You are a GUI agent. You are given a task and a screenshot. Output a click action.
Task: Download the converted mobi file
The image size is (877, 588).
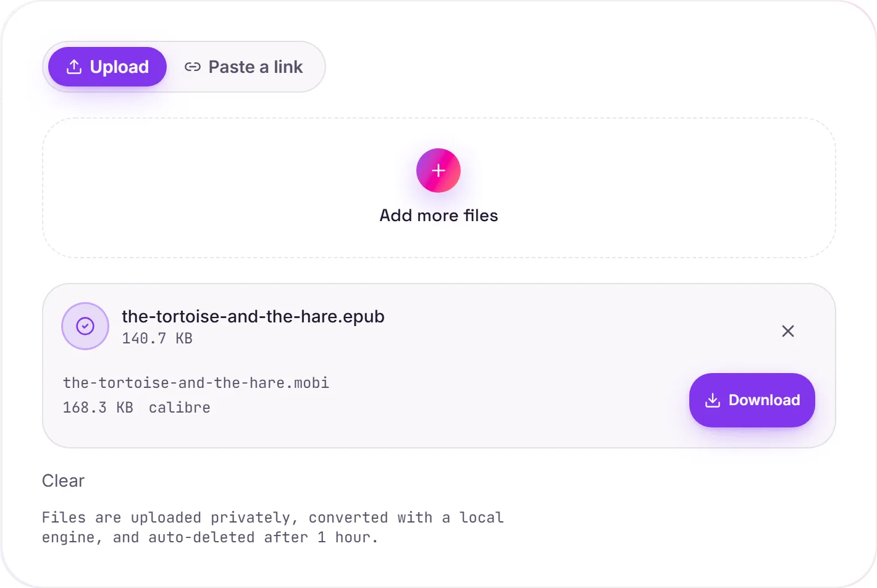pos(752,400)
